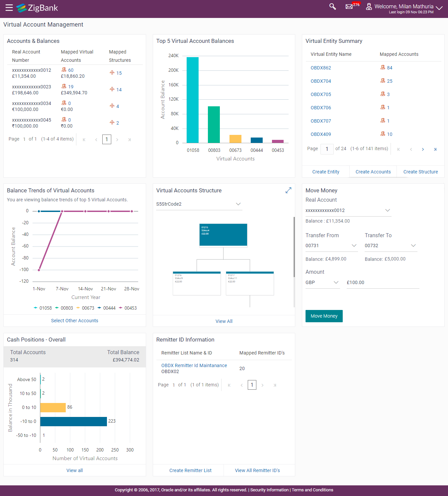
Task: Select the root node 01215 in structure tree
Action: (x=223, y=235)
